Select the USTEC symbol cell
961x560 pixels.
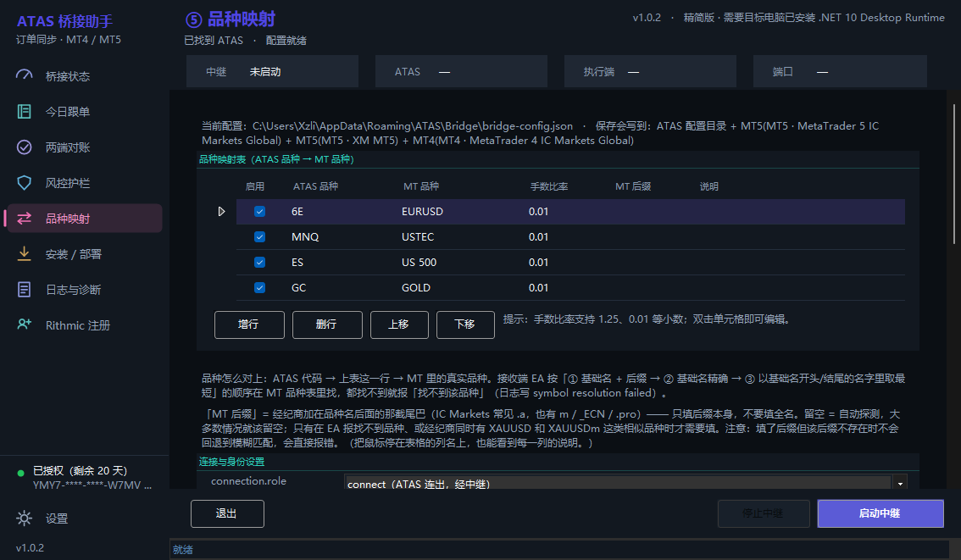click(418, 236)
